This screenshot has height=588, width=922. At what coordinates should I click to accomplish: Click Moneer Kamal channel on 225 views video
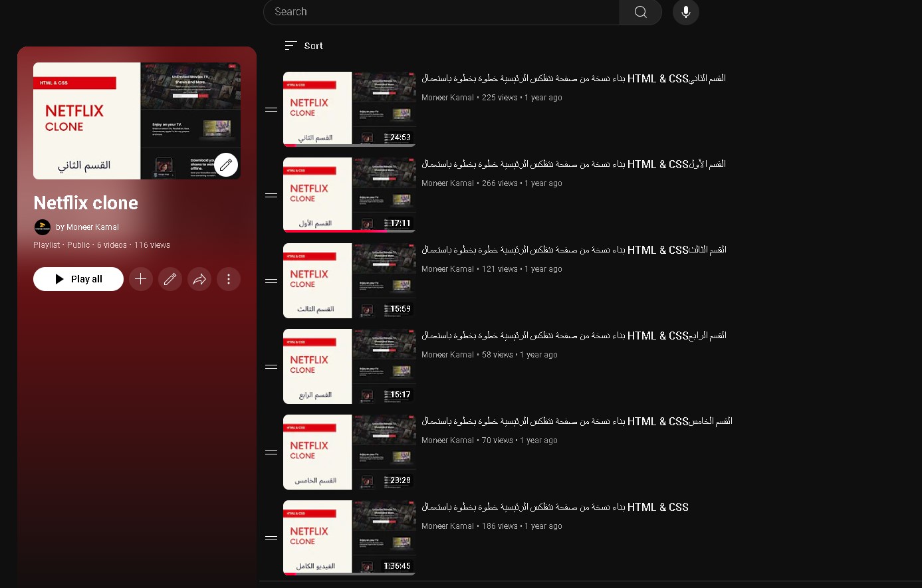(x=448, y=98)
